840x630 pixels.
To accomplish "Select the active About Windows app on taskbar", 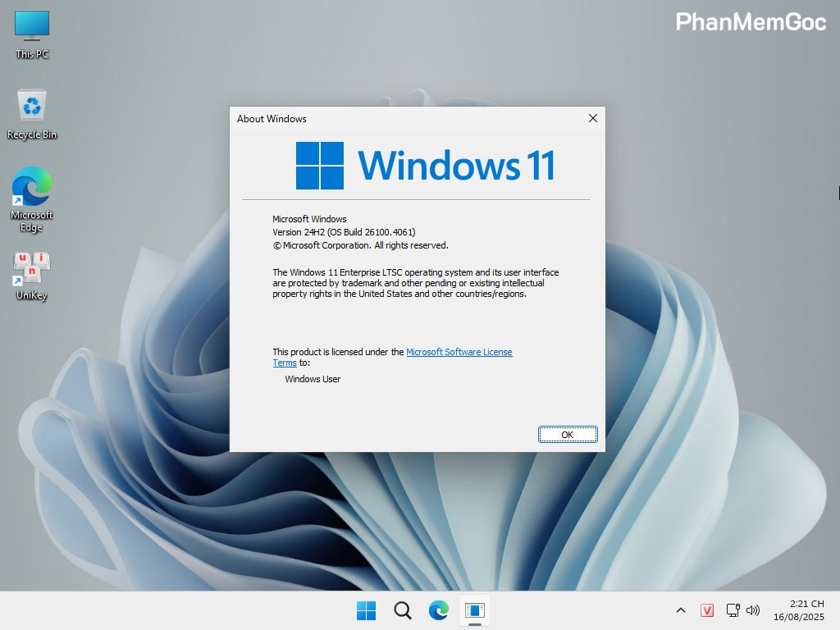I will point(476,610).
